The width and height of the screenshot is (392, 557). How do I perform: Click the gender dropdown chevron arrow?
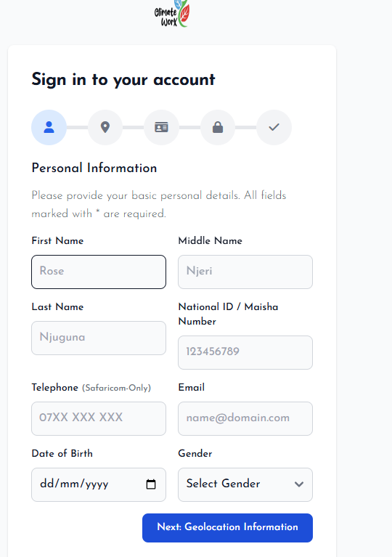pyautogui.click(x=299, y=484)
